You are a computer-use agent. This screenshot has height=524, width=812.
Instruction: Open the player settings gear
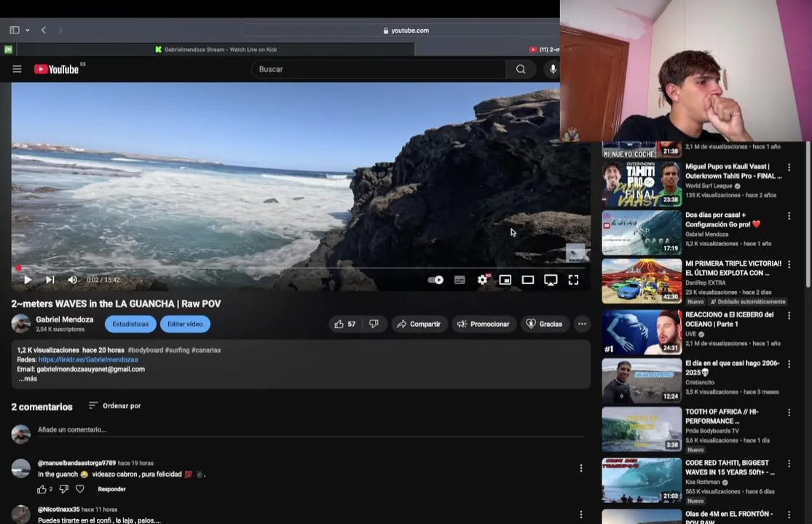483,280
